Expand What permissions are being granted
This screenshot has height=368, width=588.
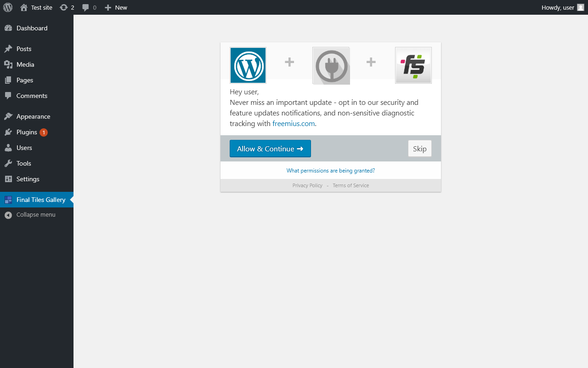pos(331,171)
